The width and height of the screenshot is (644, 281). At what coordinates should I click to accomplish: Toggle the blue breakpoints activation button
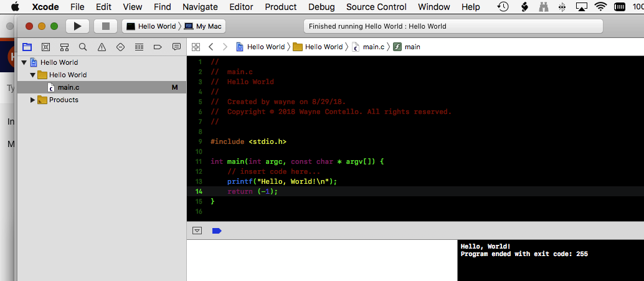click(217, 231)
